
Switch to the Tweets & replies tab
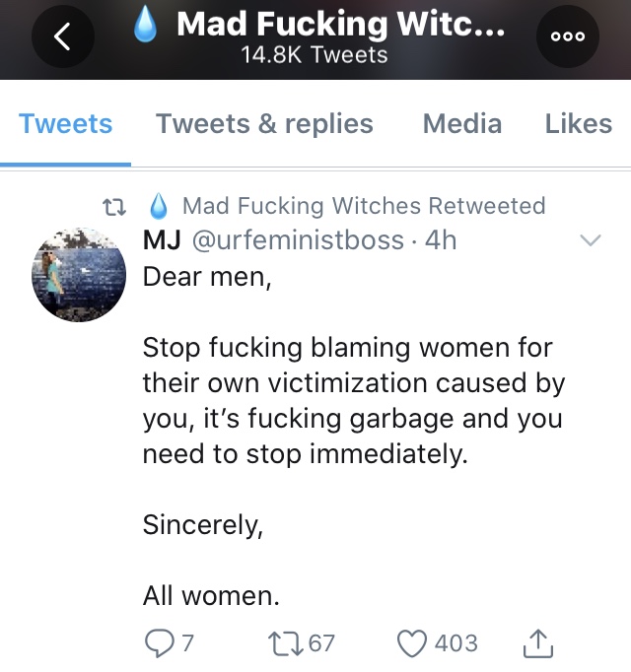264,124
